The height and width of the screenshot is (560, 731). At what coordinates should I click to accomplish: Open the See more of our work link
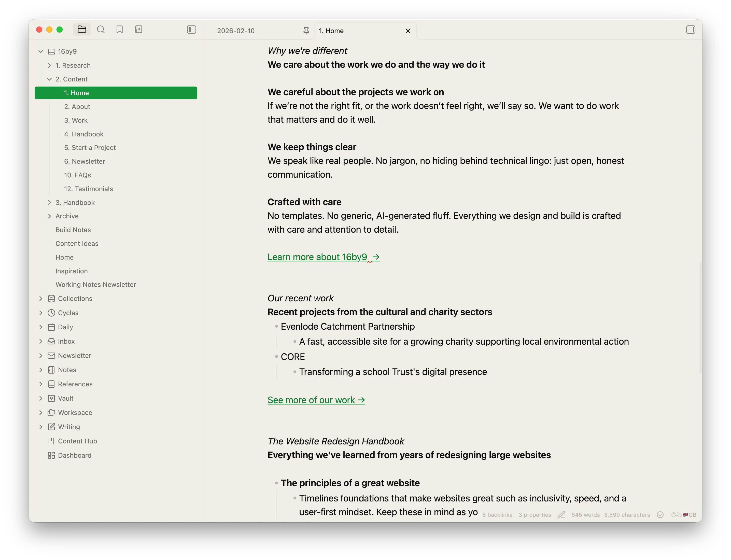click(x=316, y=400)
